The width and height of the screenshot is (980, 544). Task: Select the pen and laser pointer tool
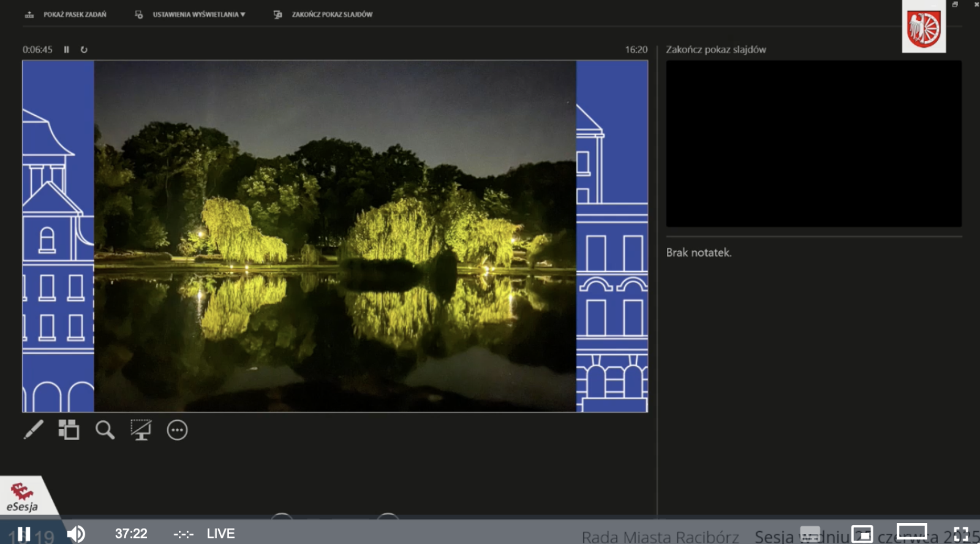point(34,430)
